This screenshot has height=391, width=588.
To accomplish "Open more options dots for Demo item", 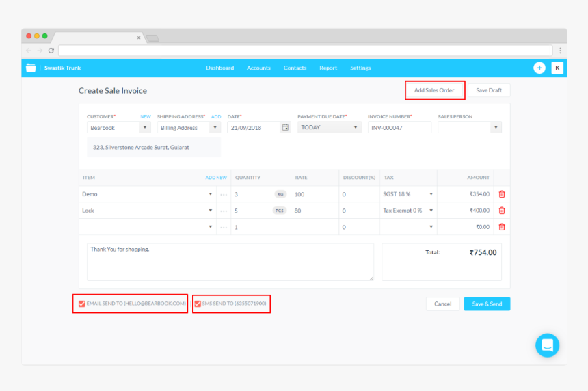I will (x=224, y=194).
